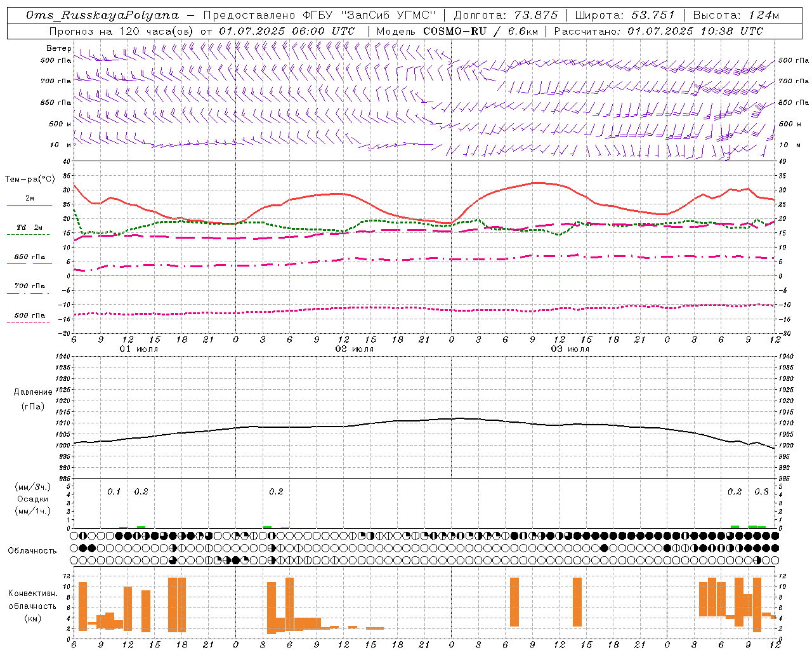Click the 0.3 precipitation amount value
This screenshot has width=812, height=650.
click(x=761, y=491)
